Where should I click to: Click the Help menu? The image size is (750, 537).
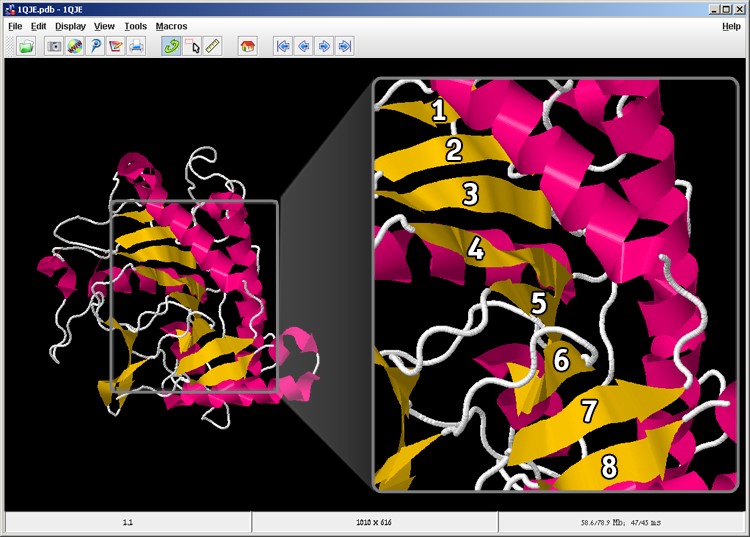click(x=731, y=26)
